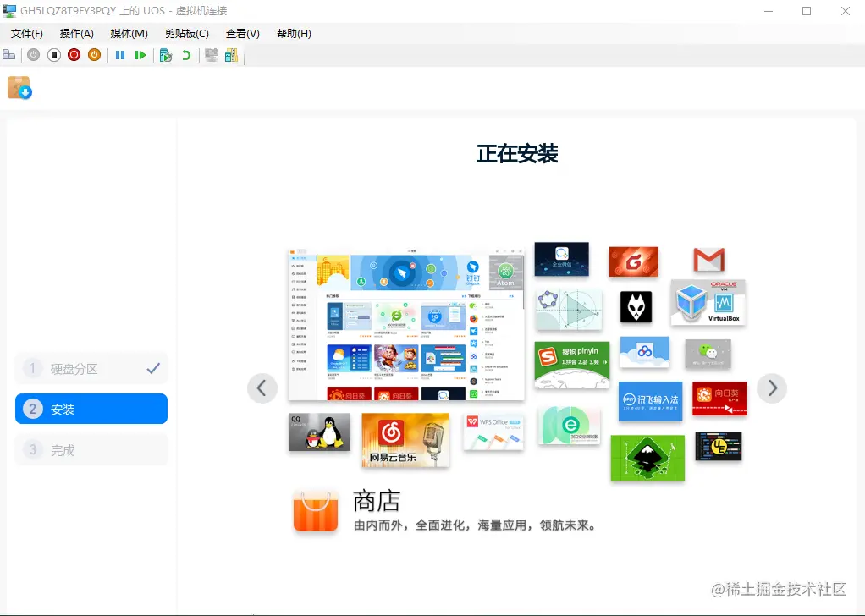Viewport: 865px width, 616px height.
Task: Click the installer package icon with blue arrow
Action: coord(19,88)
